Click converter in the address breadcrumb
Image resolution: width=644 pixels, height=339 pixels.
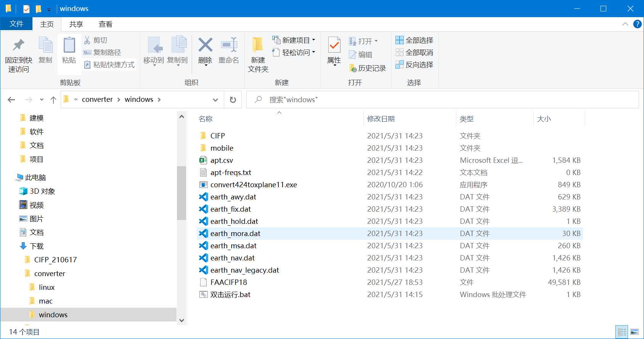(97, 100)
